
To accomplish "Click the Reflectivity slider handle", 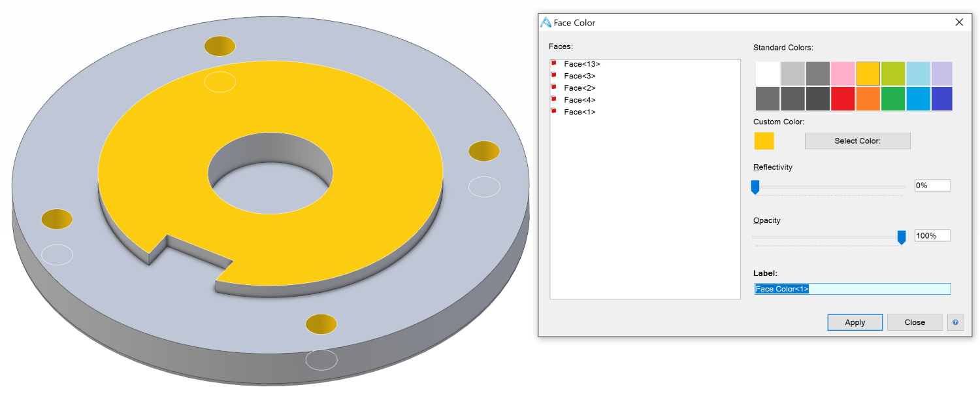I will coord(755,187).
